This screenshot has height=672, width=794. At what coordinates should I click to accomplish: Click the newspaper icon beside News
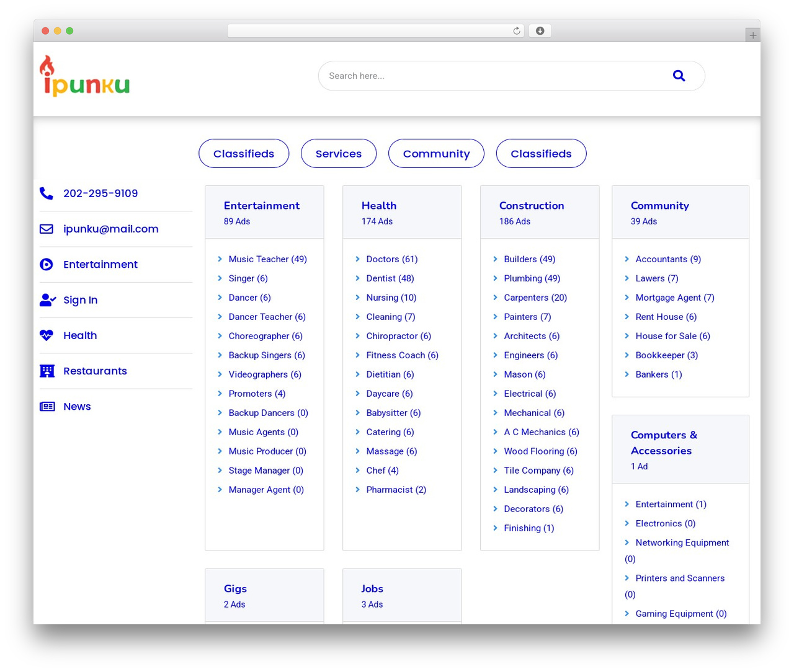(x=47, y=407)
